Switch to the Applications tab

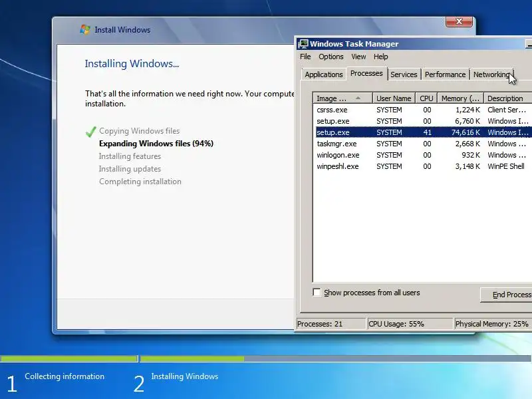point(324,74)
